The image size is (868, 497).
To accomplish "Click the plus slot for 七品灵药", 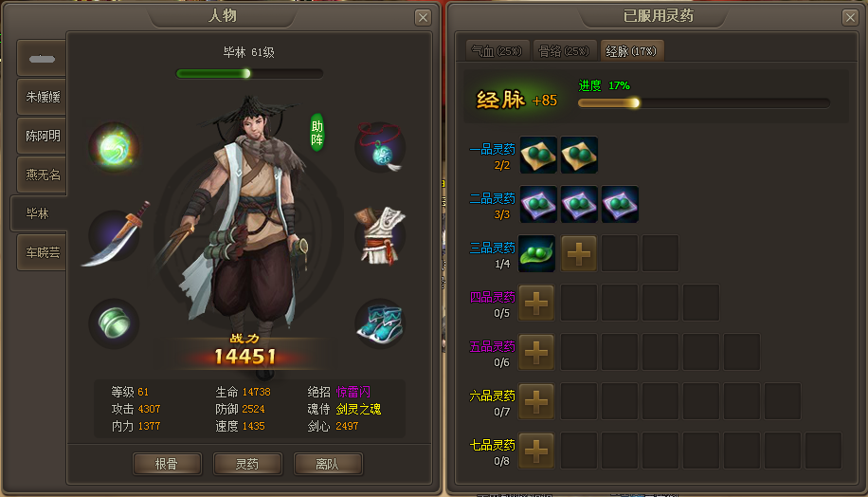I will (535, 451).
